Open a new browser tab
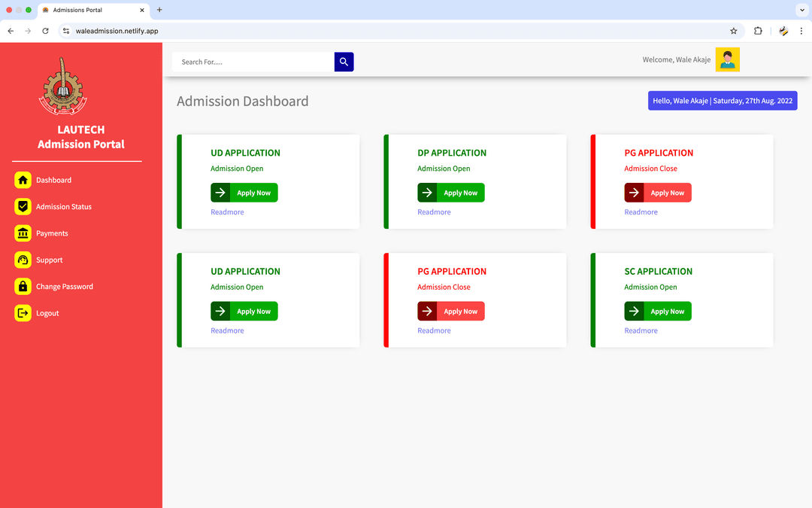 [x=159, y=10]
